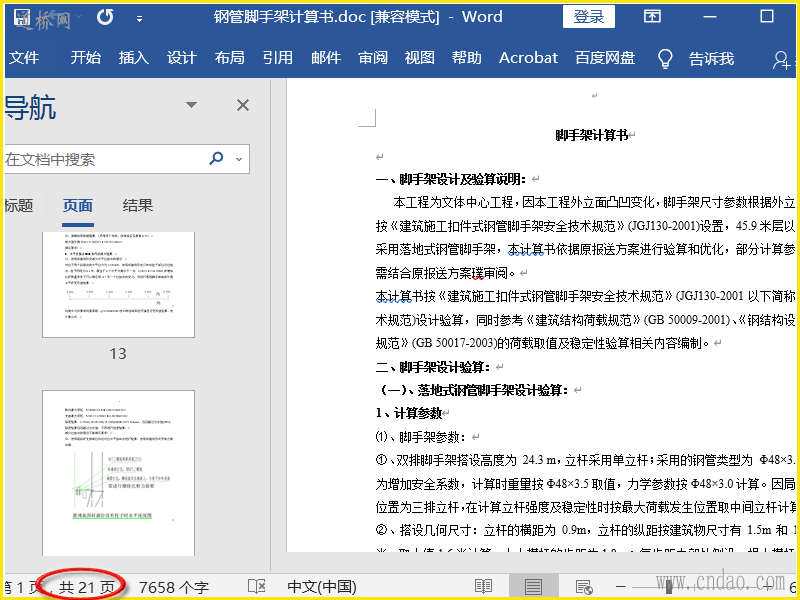The image size is (800, 600).
Task: Open the 邮件 ribbon tab
Action: coord(326,58)
